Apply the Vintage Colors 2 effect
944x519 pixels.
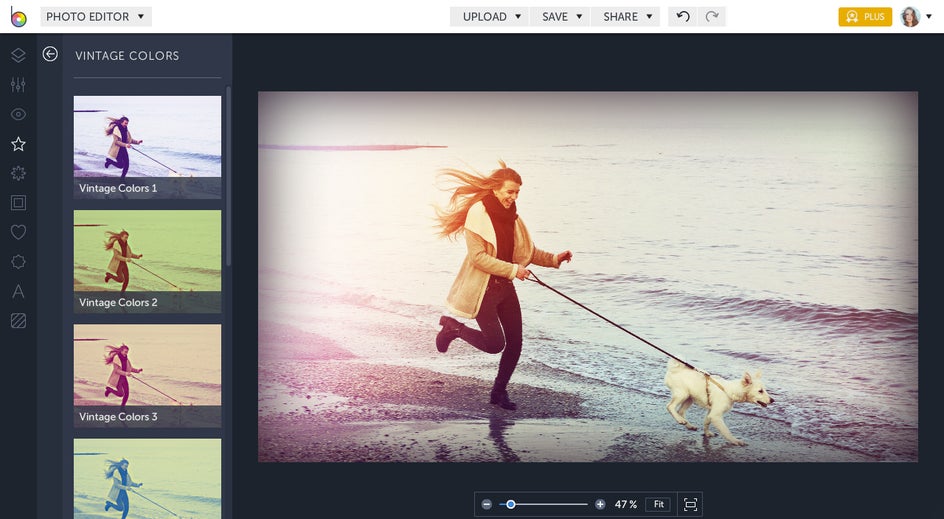[x=148, y=261]
